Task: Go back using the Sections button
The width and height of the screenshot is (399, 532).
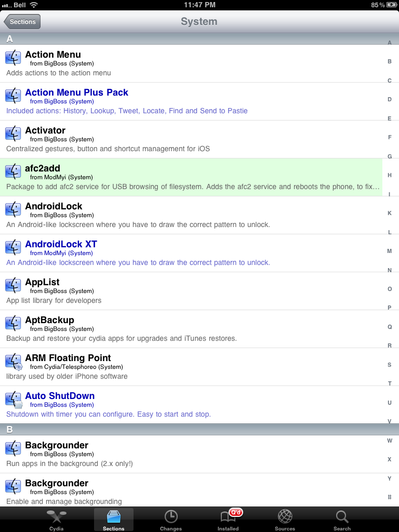Action: (x=22, y=22)
